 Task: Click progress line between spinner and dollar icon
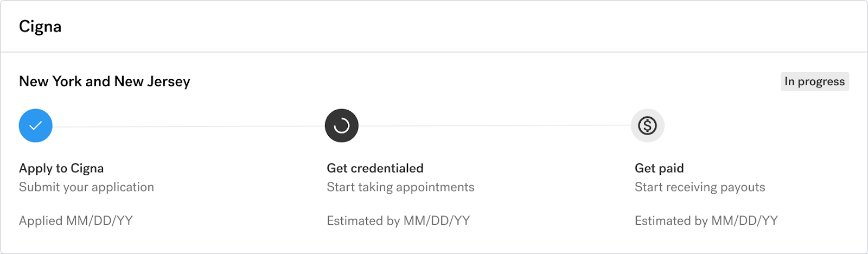pyautogui.click(x=495, y=126)
